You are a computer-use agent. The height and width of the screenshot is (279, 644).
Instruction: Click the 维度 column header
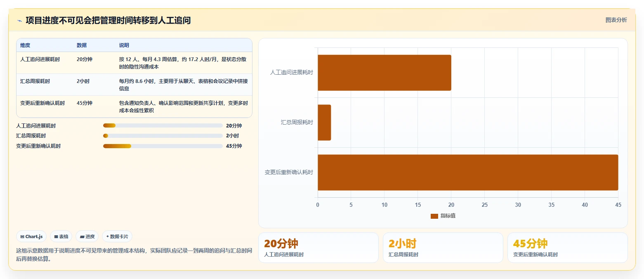tap(25, 45)
